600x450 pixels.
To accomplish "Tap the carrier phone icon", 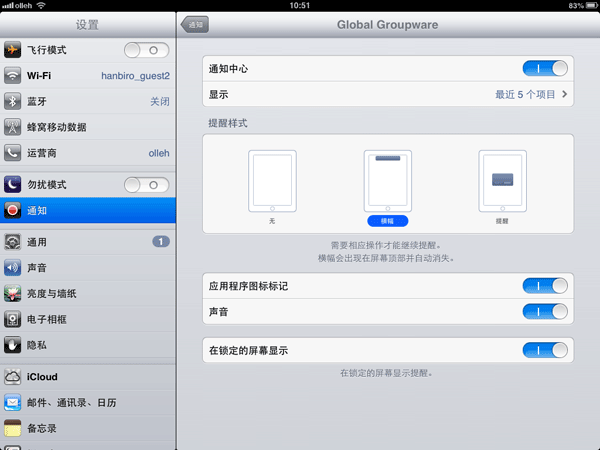I will pos(13,154).
